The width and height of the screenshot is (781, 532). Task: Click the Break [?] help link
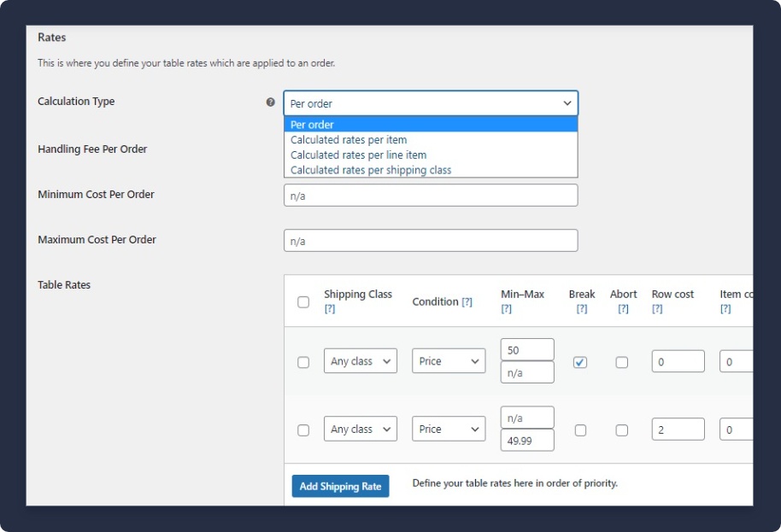click(x=581, y=309)
